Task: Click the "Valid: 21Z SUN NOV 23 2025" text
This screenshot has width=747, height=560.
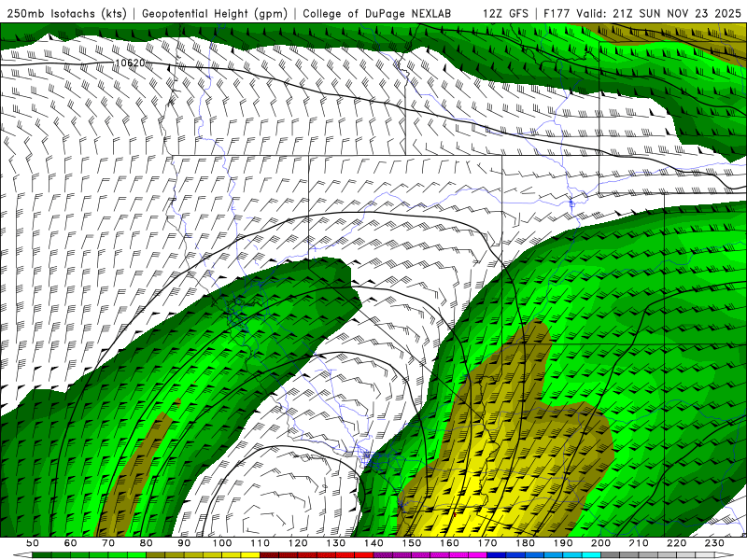Action: coord(659,14)
